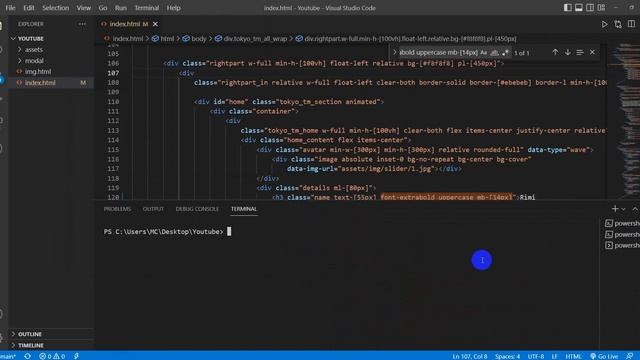Open the Run menu
This screenshot has width=640, height=360.
pos(121,8)
